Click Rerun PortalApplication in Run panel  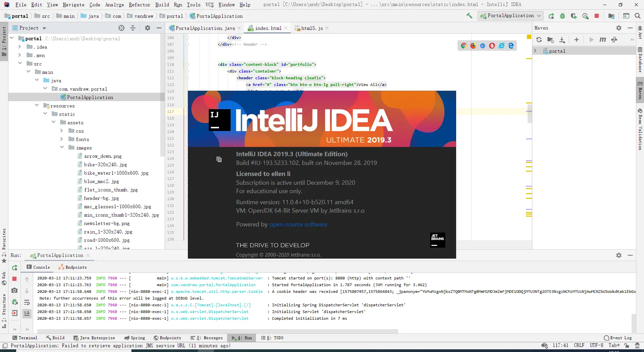click(x=14, y=268)
